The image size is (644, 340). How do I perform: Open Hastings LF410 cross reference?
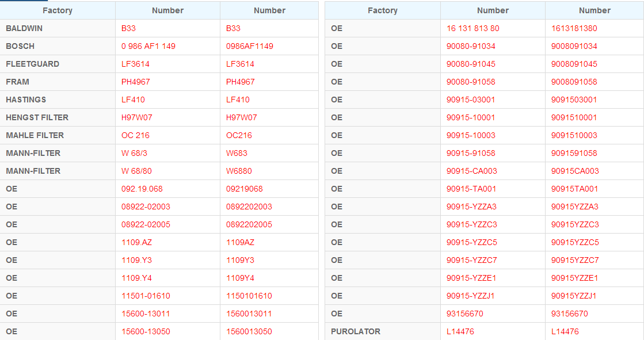click(133, 100)
